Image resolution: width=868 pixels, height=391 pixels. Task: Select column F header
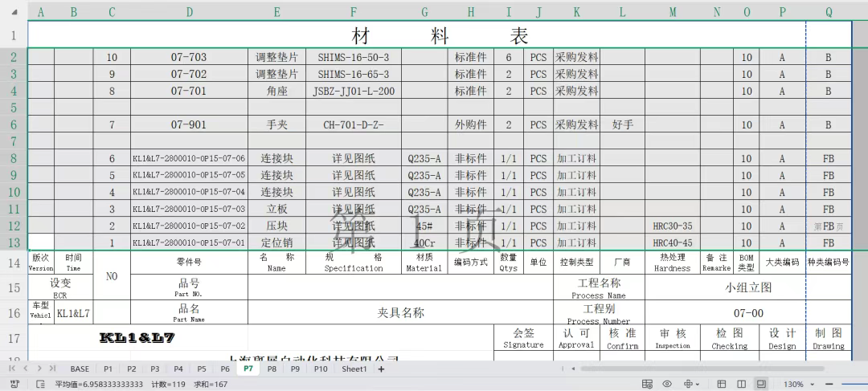[x=353, y=12]
